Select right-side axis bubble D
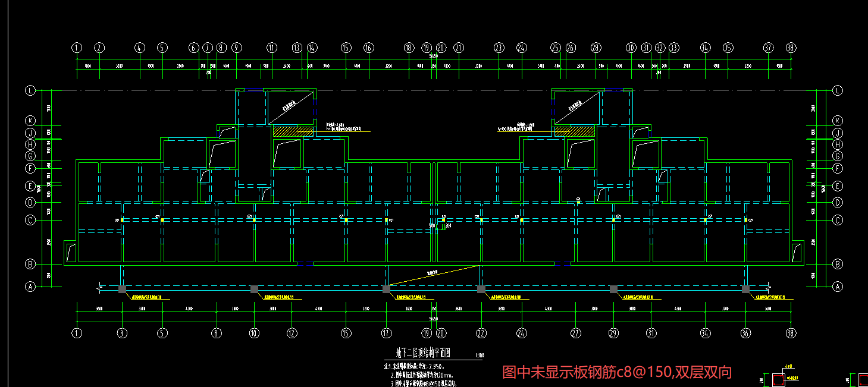This screenshot has width=868, height=387. tap(838, 203)
